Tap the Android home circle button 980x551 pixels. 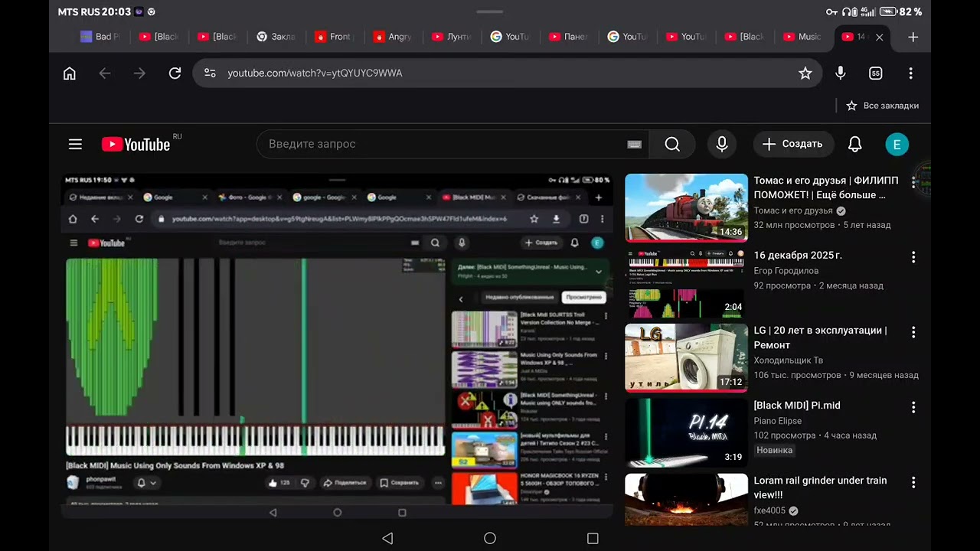pyautogui.click(x=490, y=538)
